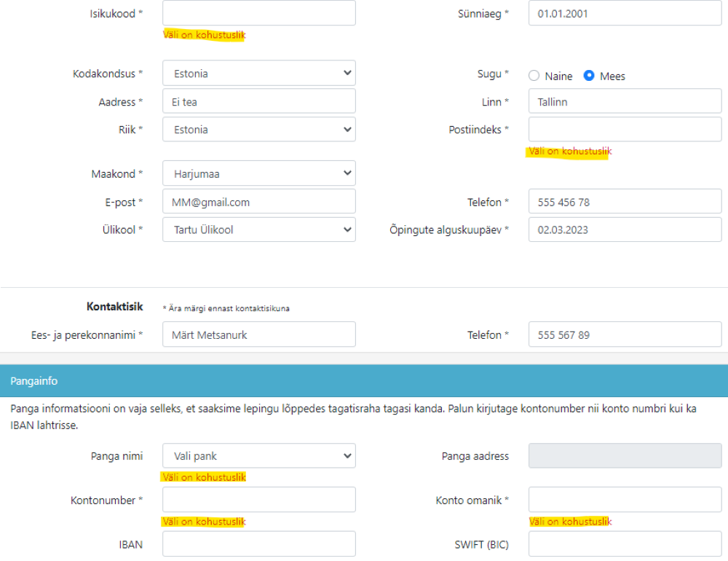Click the Konto omanik field
Screen dimensions: 728x561
(625, 500)
